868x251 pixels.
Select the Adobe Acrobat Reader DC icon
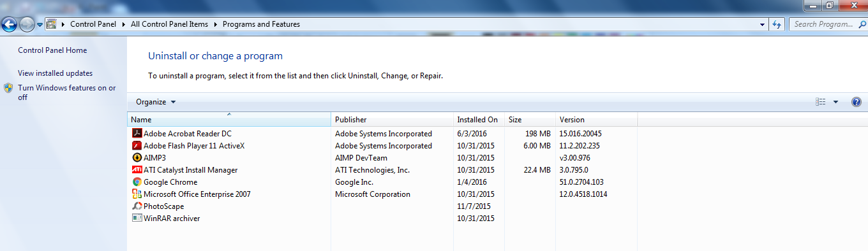[136, 134]
